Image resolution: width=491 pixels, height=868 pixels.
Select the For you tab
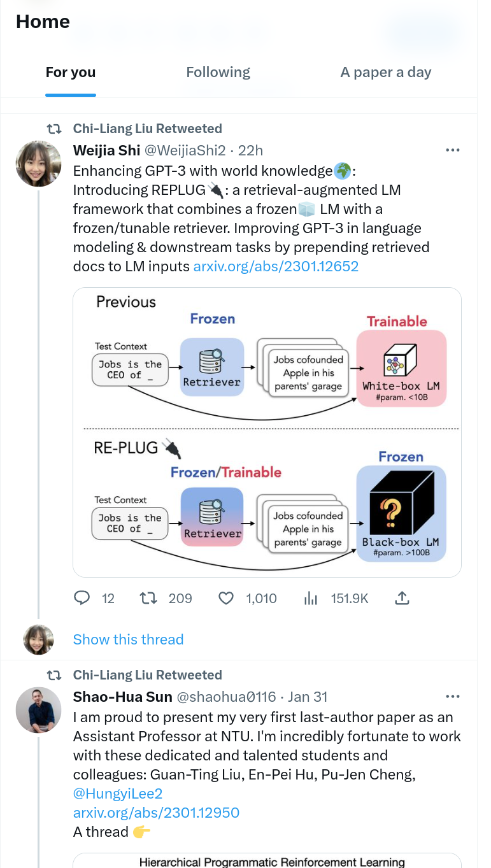(x=71, y=73)
